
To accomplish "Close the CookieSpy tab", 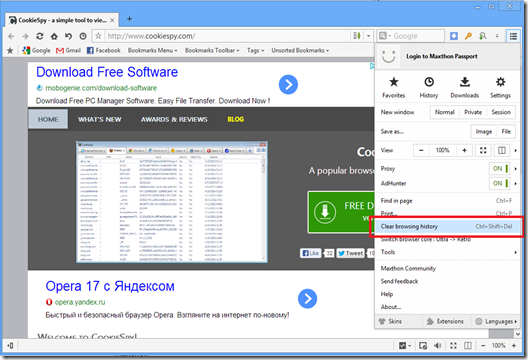I will [112, 21].
